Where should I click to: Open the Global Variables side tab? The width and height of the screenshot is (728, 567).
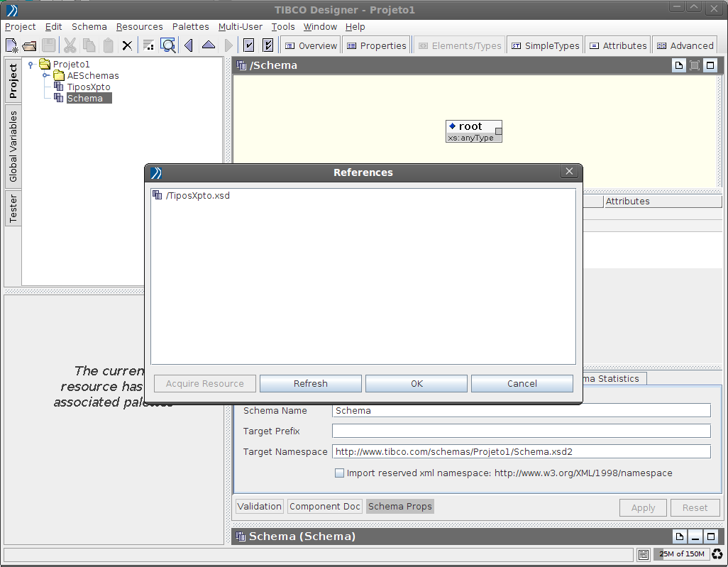click(13, 146)
